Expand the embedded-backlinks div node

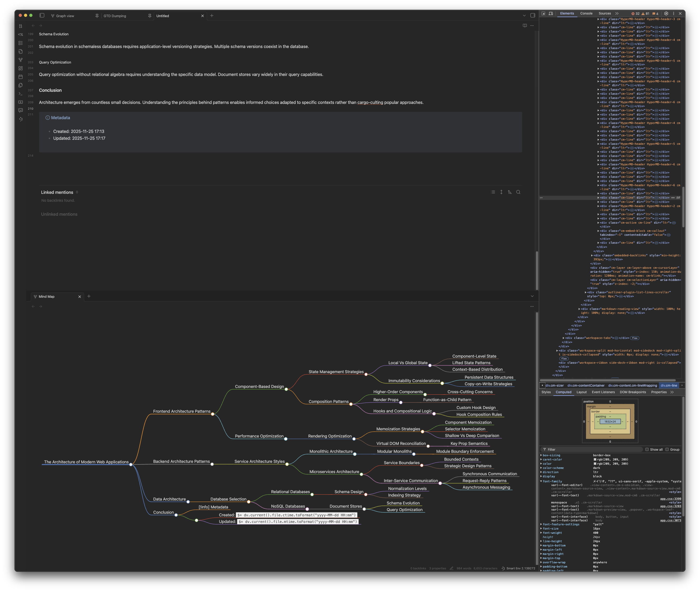[x=592, y=255]
